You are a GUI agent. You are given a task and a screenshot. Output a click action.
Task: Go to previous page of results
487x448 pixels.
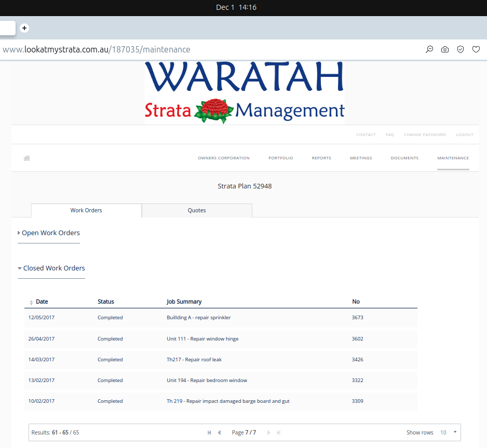pos(219,432)
